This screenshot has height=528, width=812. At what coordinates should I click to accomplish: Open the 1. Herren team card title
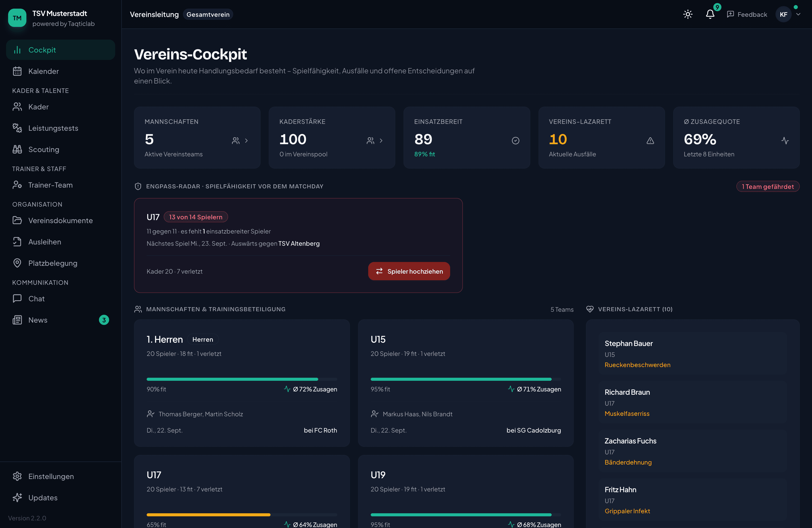tap(165, 340)
